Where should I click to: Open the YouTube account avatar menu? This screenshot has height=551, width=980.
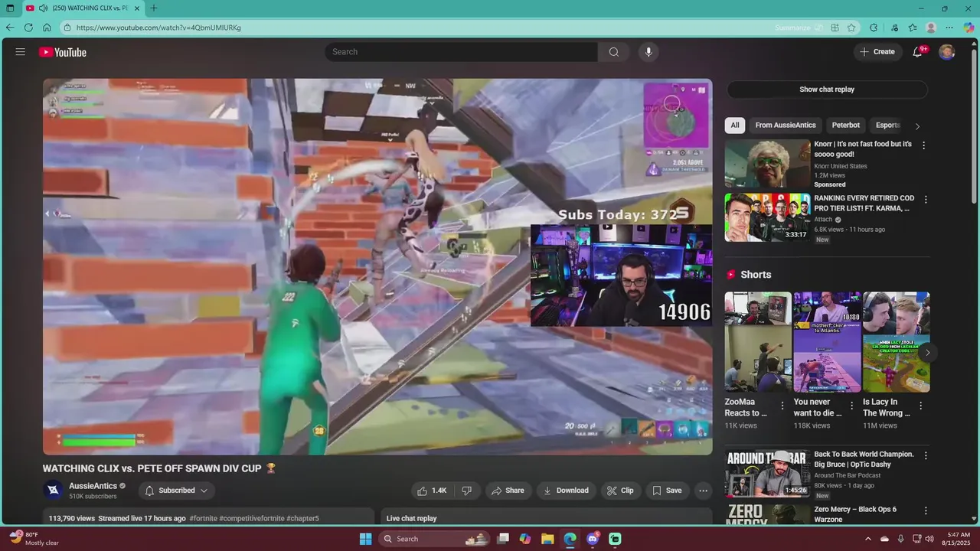[x=947, y=52]
